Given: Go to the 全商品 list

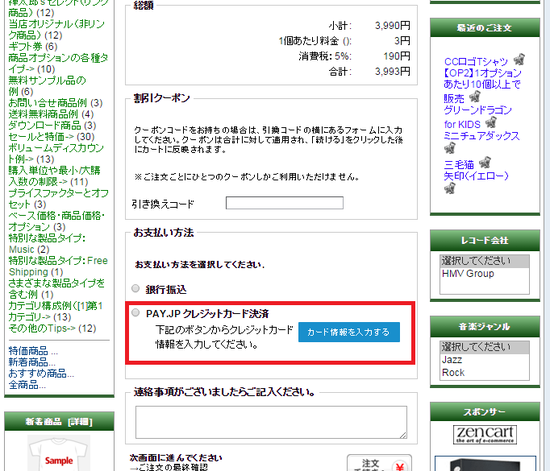Looking at the screenshot, I should [x=27, y=385].
